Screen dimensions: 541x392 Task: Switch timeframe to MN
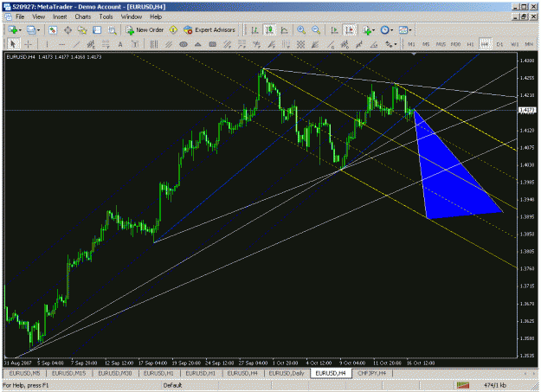coord(529,44)
